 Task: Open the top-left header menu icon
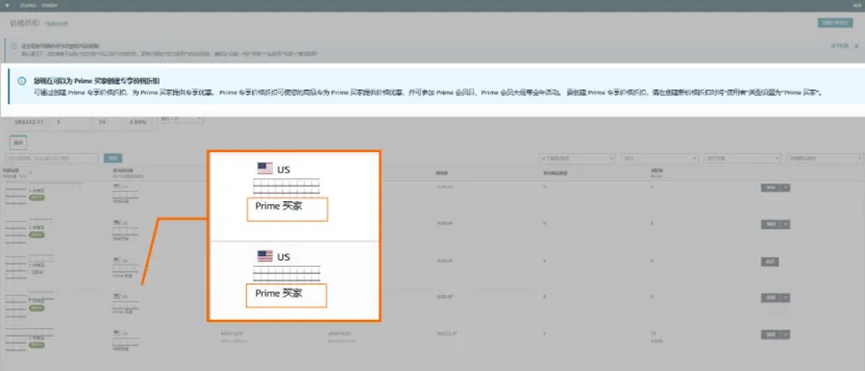7,5
